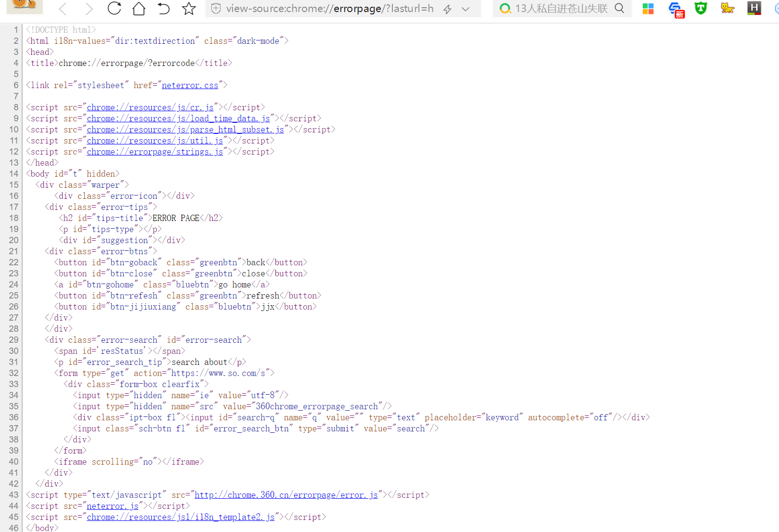Open the i18n_template2.js script link
The image size is (779, 532).
[181, 517]
